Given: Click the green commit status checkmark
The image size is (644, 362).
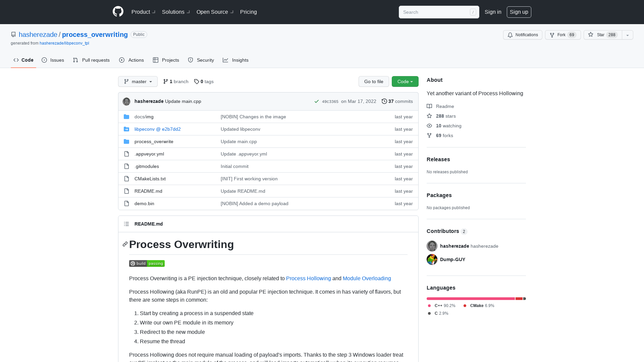Looking at the screenshot, I should coord(316,101).
